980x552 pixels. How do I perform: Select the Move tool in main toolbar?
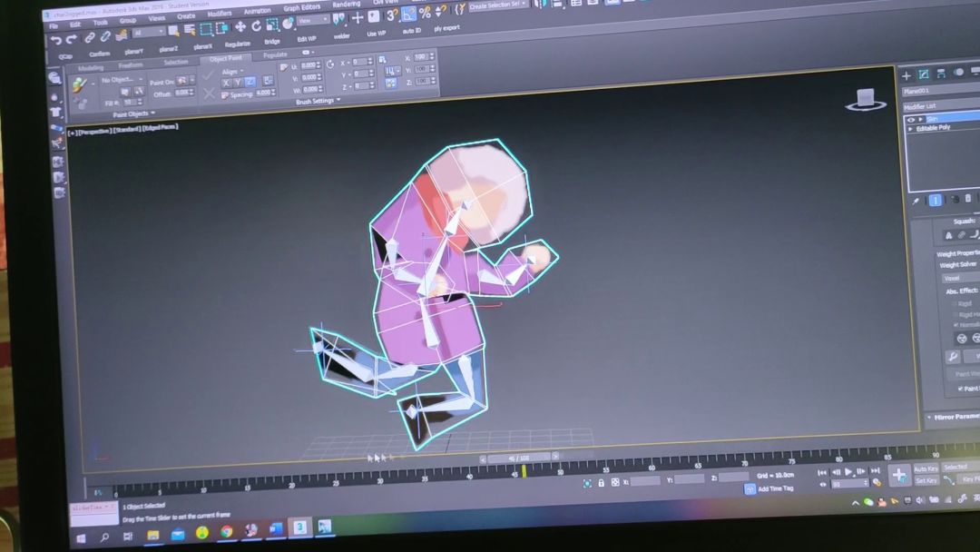point(240,26)
